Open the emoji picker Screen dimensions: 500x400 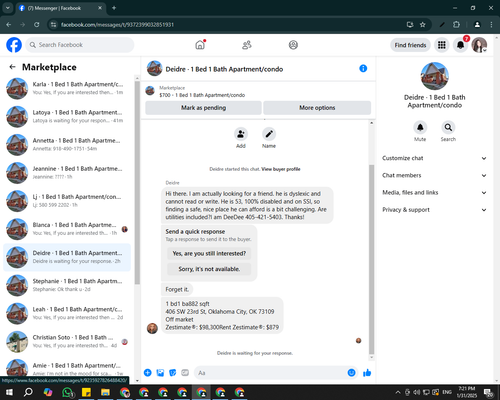(x=351, y=373)
